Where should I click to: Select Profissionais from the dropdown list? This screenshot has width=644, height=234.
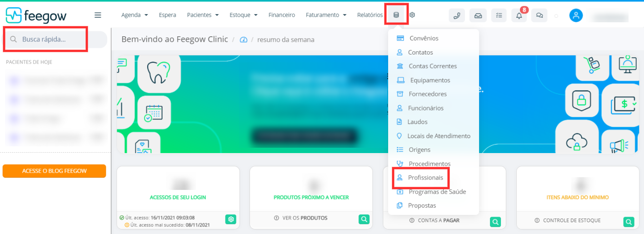tap(420, 178)
